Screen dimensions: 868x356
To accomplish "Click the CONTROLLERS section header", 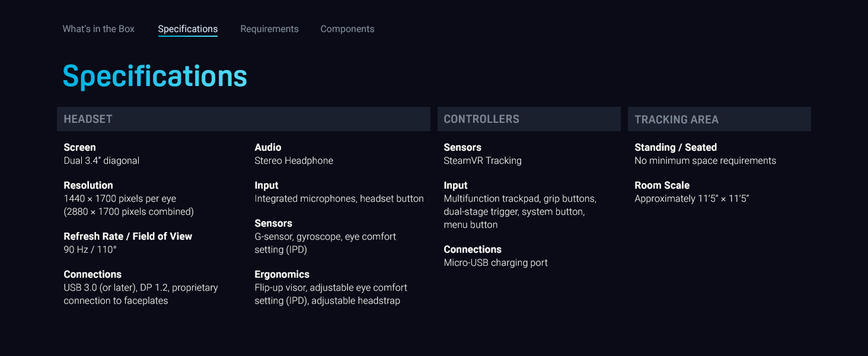I will click(481, 119).
